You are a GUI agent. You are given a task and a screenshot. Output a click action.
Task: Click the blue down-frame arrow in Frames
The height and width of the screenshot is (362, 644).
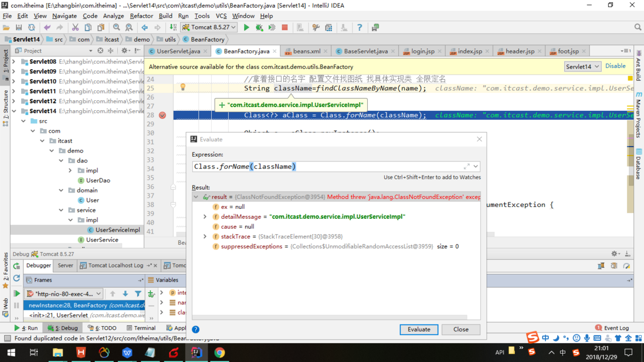pos(126,294)
